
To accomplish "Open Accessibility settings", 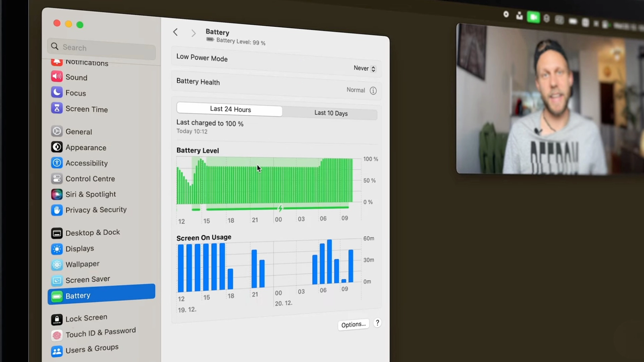I will coord(87,163).
